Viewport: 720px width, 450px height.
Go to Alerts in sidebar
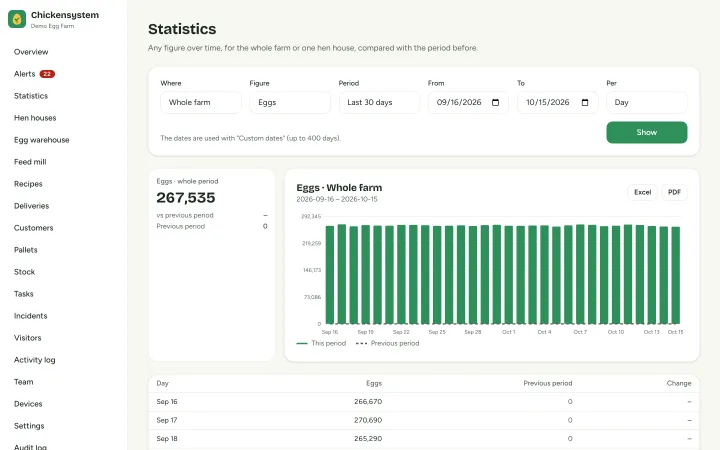[24, 74]
